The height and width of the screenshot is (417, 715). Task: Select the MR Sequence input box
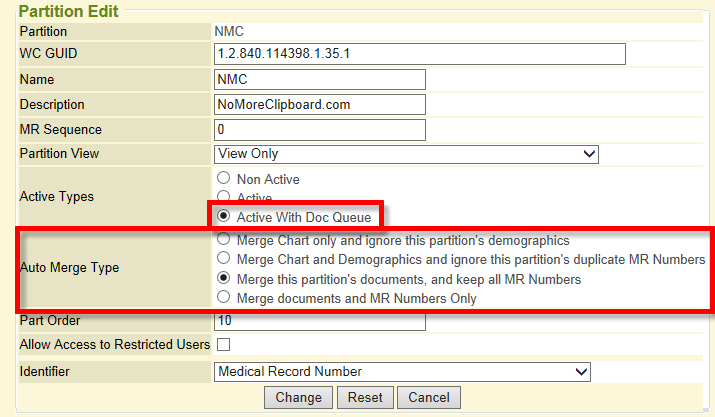pyautogui.click(x=320, y=130)
